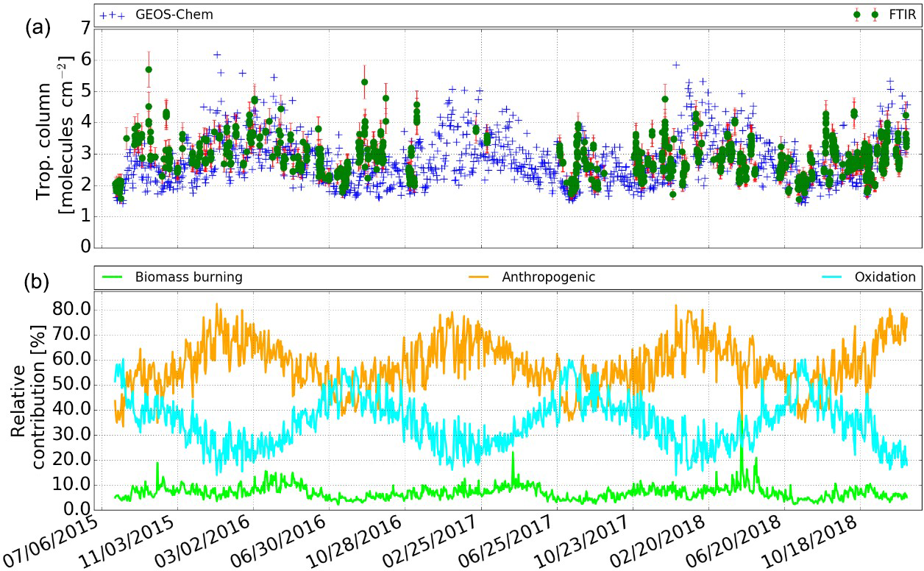Click the 80.0 tick on relative contribution axis
The height and width of the screenshot is (571, 924).
[74, 310]
